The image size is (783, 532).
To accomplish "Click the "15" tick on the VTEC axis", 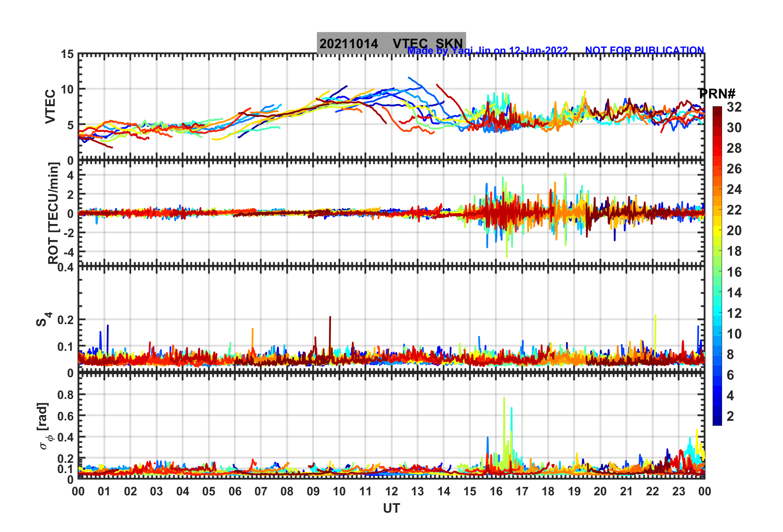I will (x=68, y=54).
